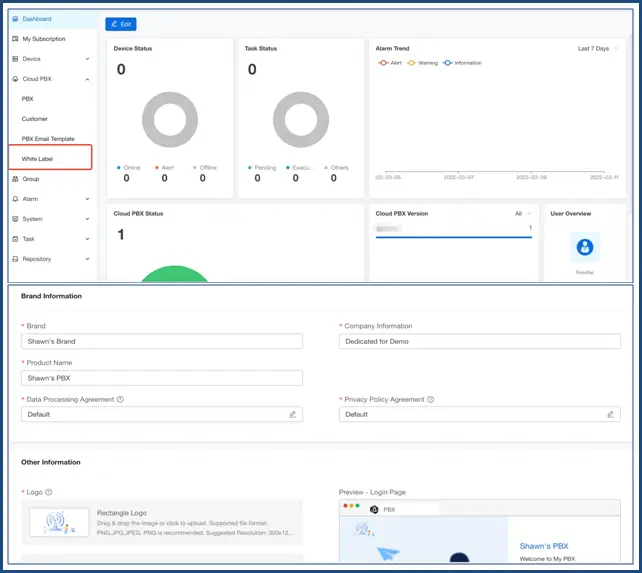Expand the Device menu chevron
Image resolution: width=642 pixels, height=573 pixels.
88,59
